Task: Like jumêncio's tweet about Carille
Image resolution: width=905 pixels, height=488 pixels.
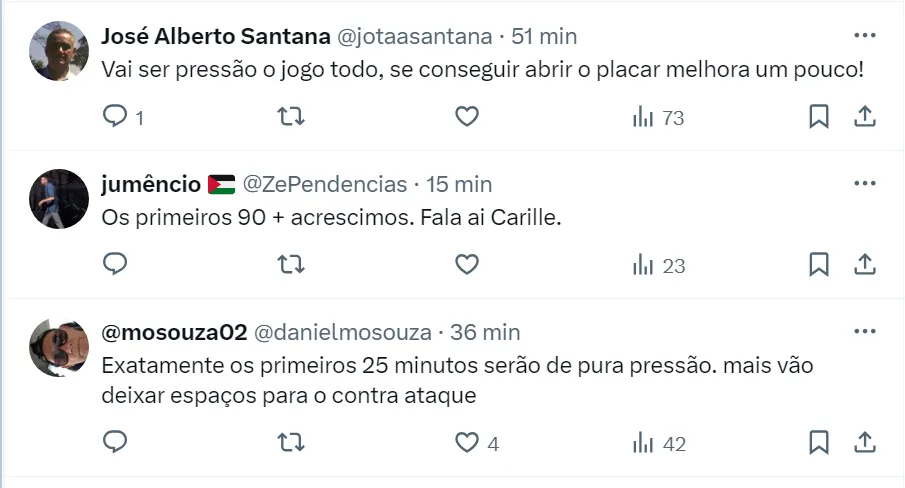Action: 466,265
